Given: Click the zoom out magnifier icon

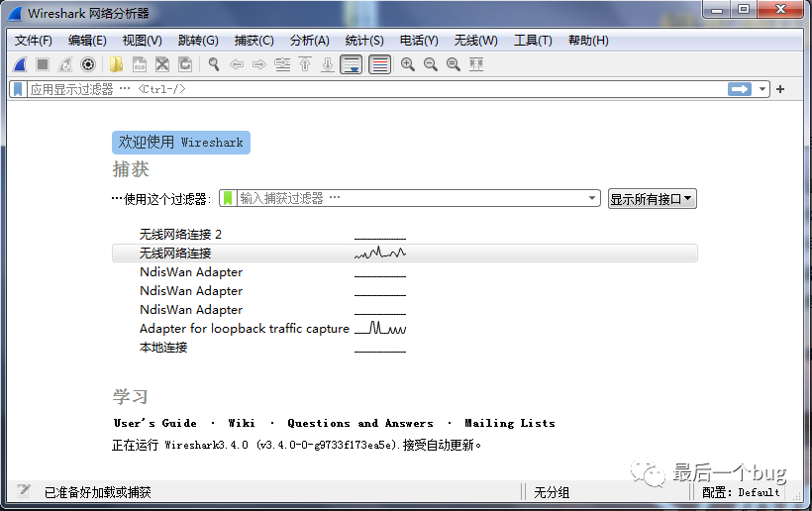Looking at the screenshot, I should [431, 64].
